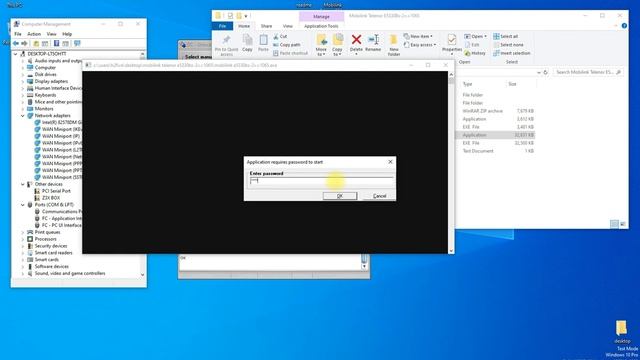Select WAN Miniport (IP) entry
Viewport: 640px width, 360px height.
pyautogui.click(x=61, y=136)
